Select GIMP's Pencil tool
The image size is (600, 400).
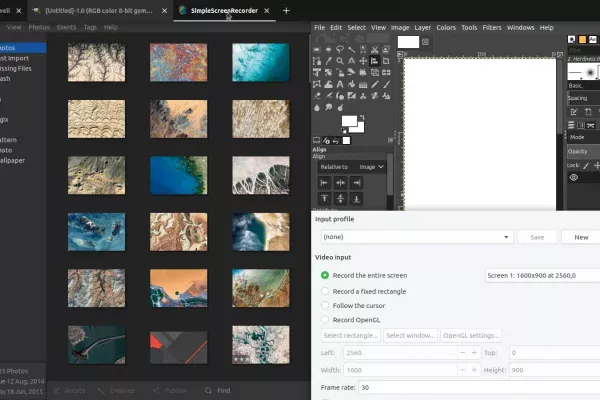pyautogui.click(x=375, y=84)
